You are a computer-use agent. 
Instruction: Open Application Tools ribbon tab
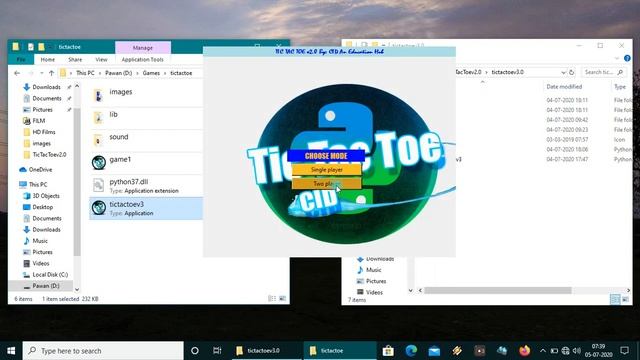tap(142, 60)
